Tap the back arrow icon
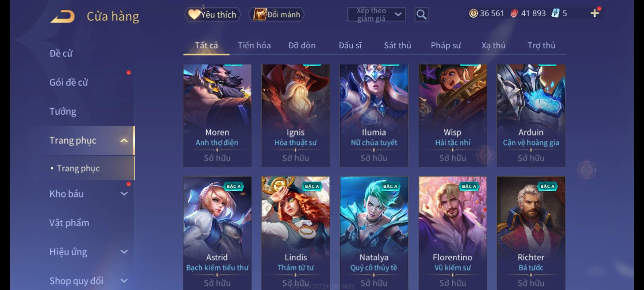The width and height of the screenshot is (644, 290). tap(62, 16)
